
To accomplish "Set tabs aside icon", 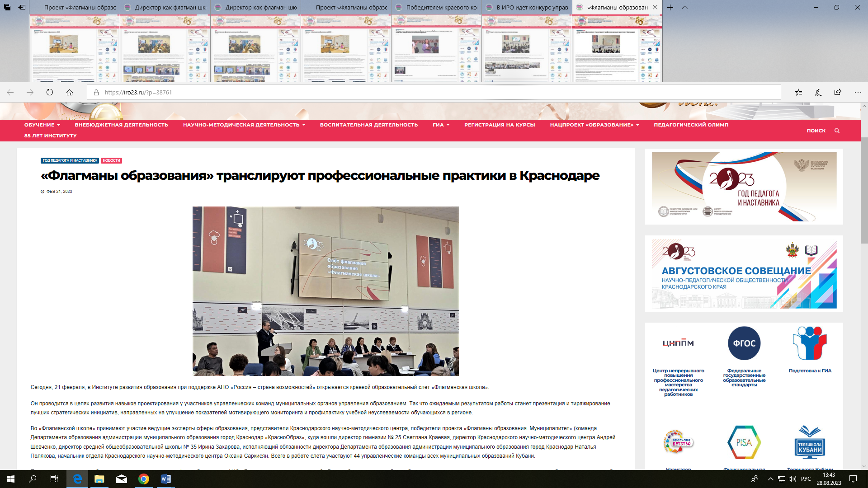I will tap(22, 7).
